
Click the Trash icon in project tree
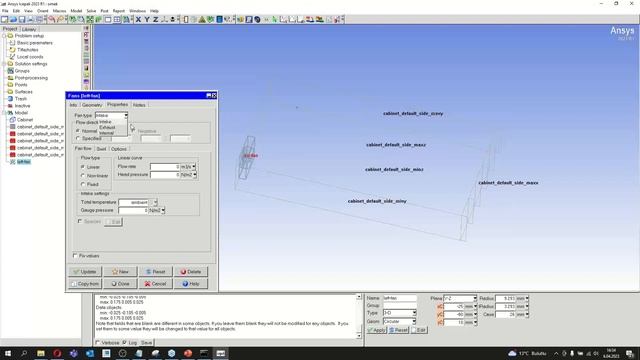(11, 98)
